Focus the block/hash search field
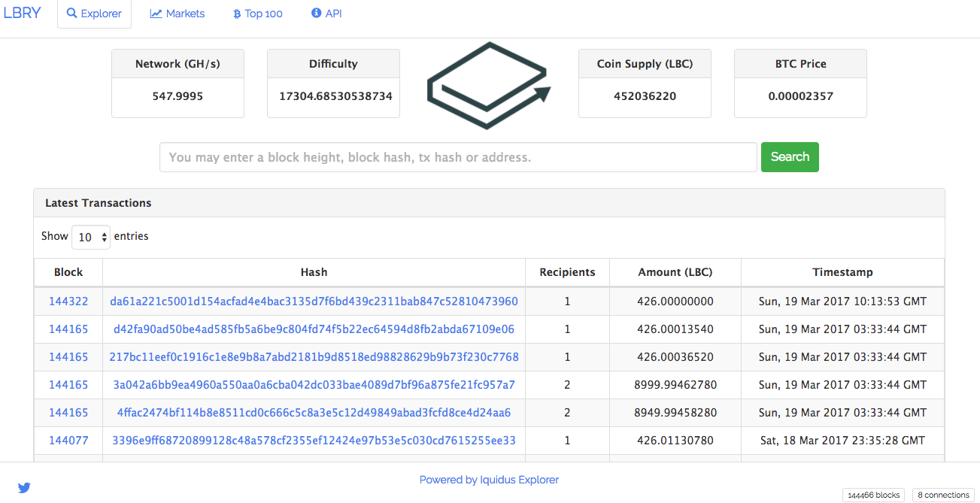 pyautogui.click(x=458, y=157)
